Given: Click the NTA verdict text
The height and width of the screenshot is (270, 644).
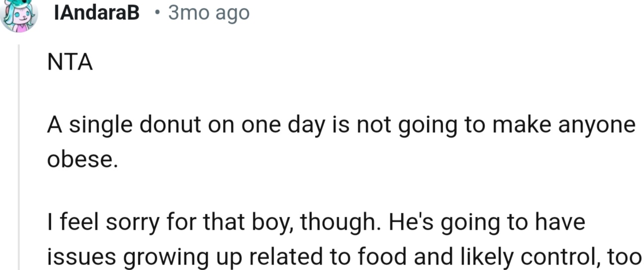Looking at the screenshot, I should point(70,63).
